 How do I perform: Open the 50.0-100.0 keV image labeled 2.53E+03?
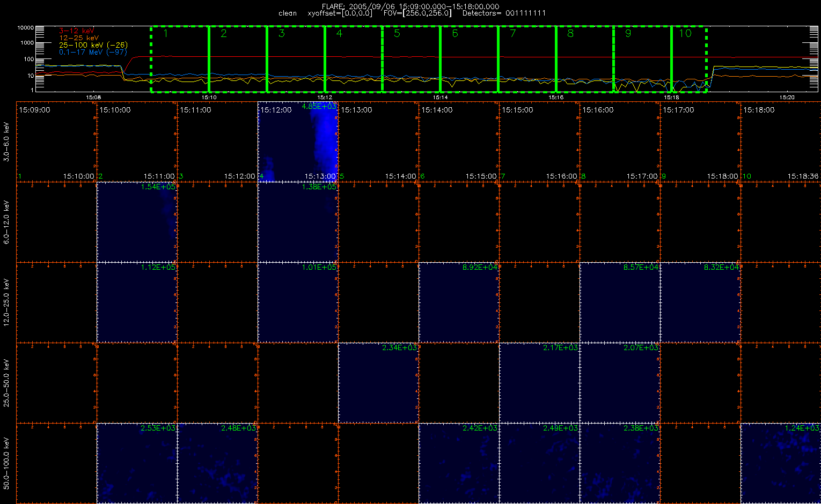pos(137,463)
